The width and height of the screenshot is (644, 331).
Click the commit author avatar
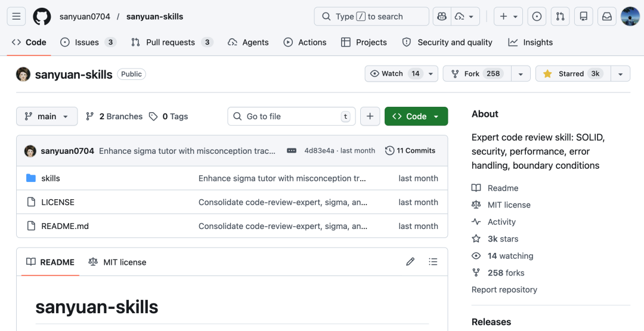[x=30, y=151]
